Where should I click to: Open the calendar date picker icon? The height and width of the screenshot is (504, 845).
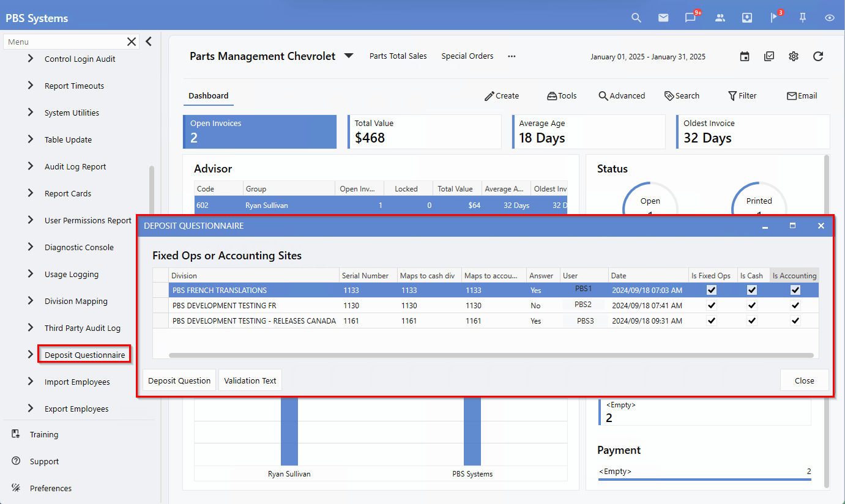tap(745, 56)
